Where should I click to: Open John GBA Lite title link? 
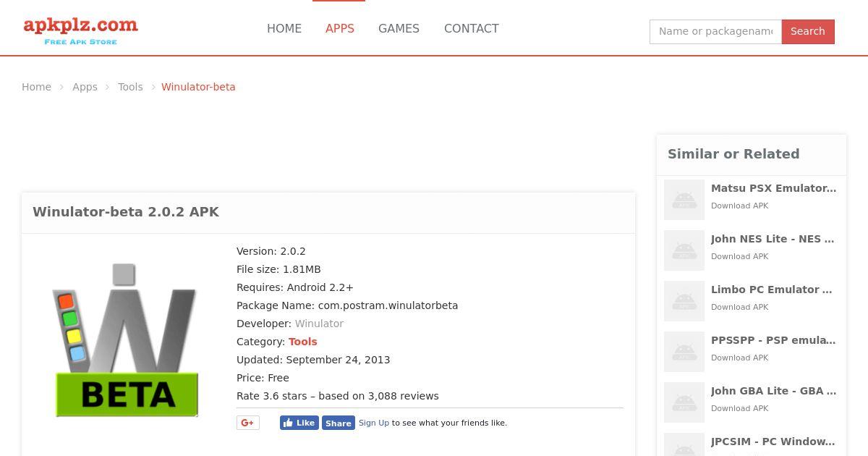[773, 391]
